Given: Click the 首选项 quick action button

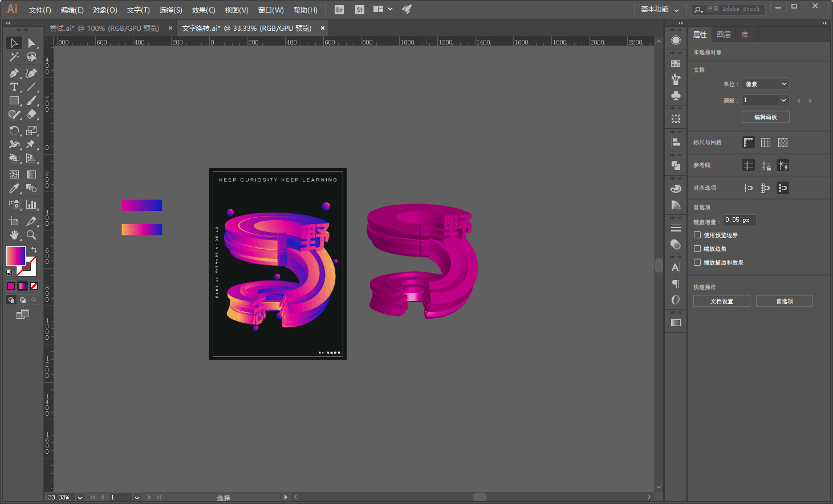Looking at the screenshot, I should [785, 301].
